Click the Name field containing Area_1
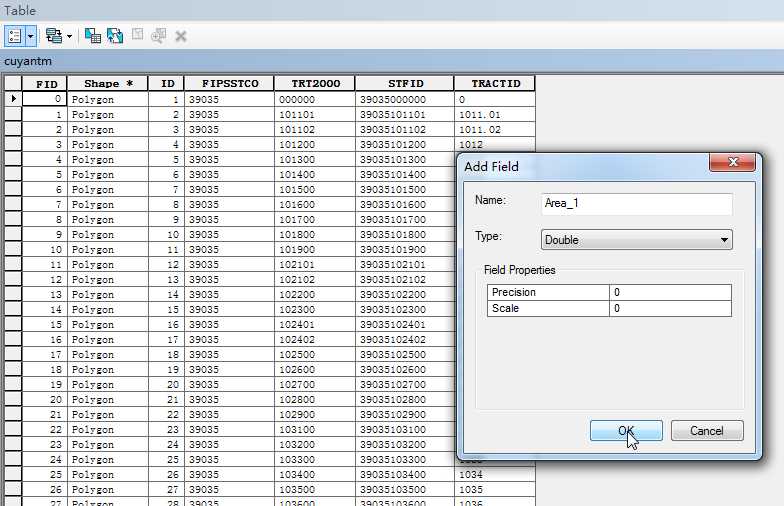784x506 pixels. tap(636, 204)
